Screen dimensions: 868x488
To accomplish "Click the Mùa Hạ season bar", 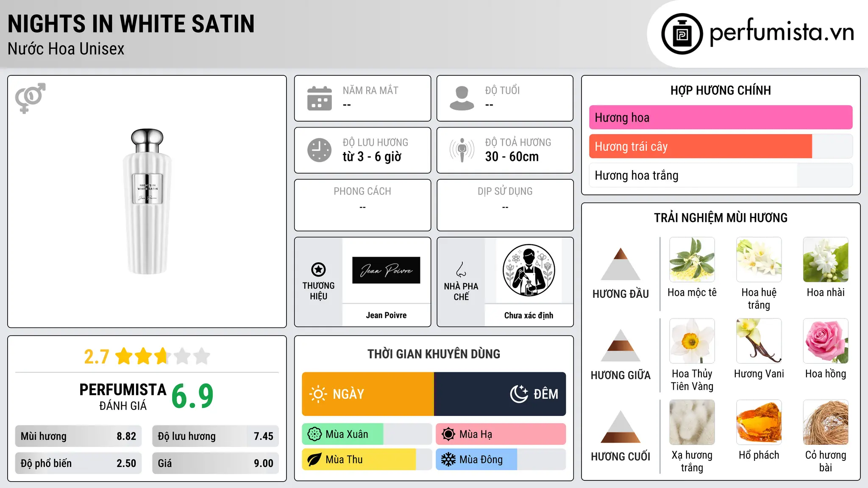I will pos(501,434).
